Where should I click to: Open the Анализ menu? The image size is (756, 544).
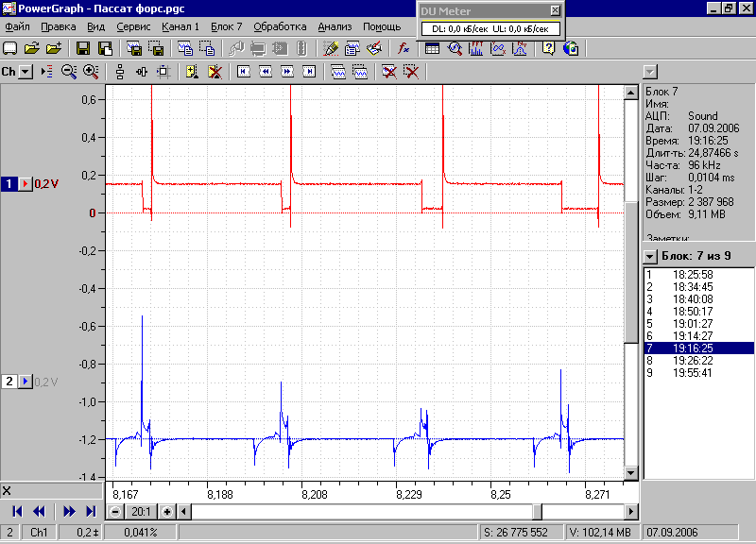tap(335, 27)
